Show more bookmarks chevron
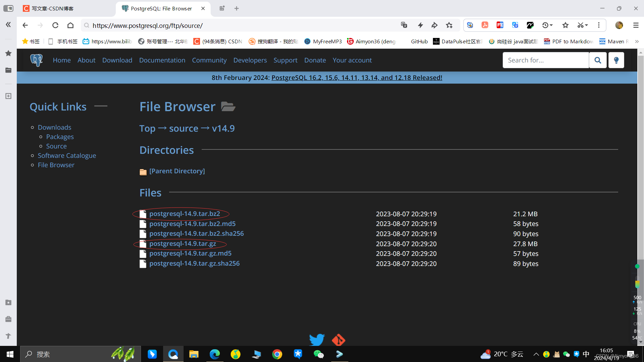Image resolution: width=644 pixels, height=362 pixels. click(x=637, y=41)
